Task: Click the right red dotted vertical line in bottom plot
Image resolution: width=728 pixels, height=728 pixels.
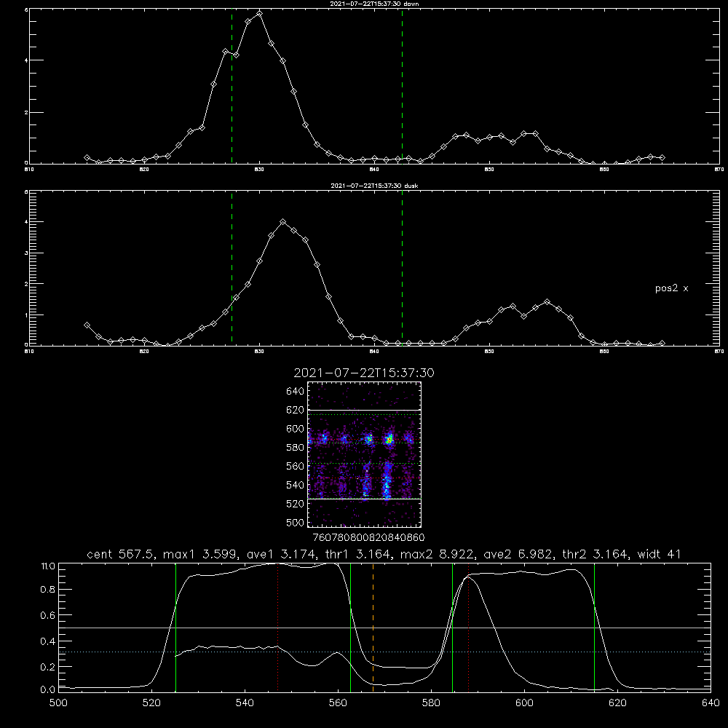Action: tap(468, 627)
